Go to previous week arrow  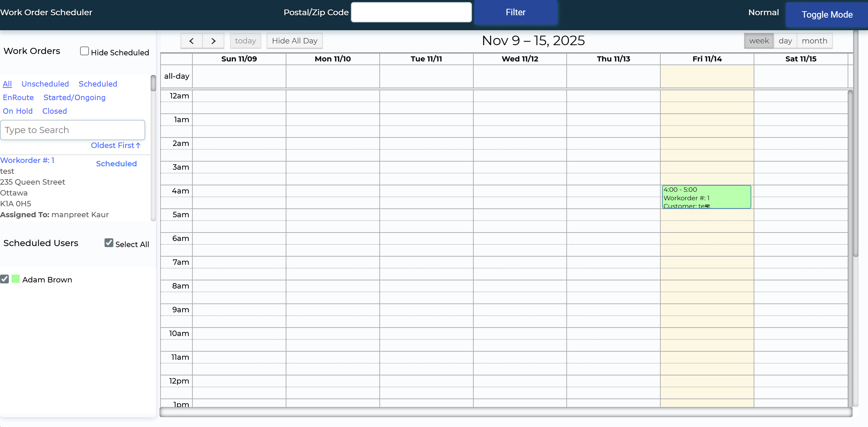[x=191, y=41]
